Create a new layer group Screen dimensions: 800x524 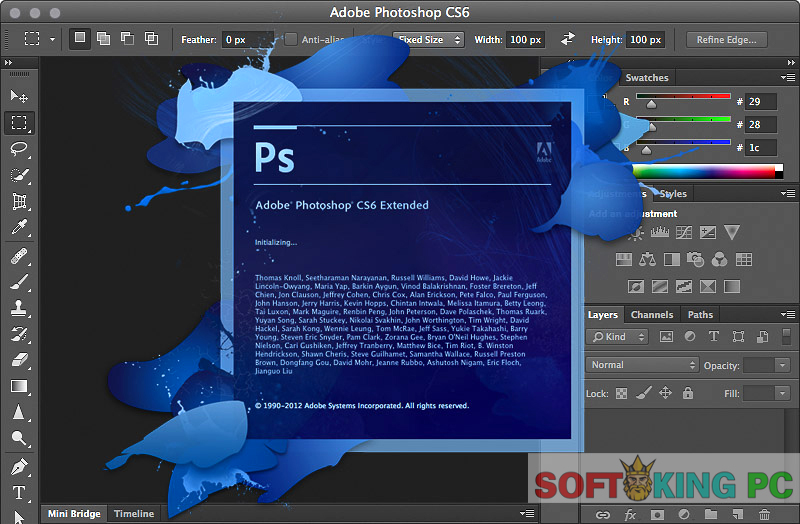point(711,514)
